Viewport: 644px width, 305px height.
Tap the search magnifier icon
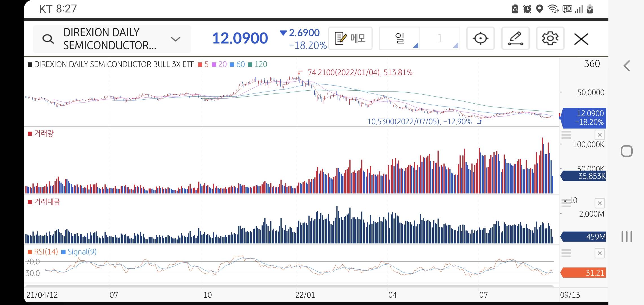[x=48, y=39]
